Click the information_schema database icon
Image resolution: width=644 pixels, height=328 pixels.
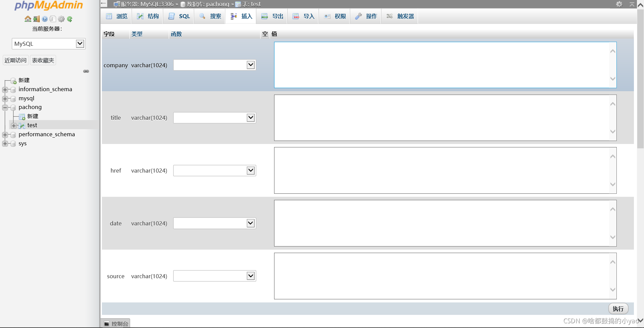pos(13,90)
